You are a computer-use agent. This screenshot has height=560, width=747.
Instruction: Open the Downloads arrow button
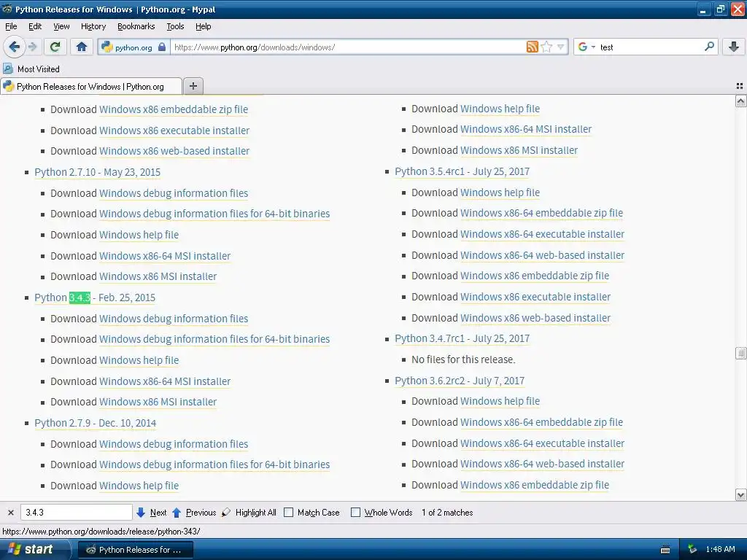734,47
